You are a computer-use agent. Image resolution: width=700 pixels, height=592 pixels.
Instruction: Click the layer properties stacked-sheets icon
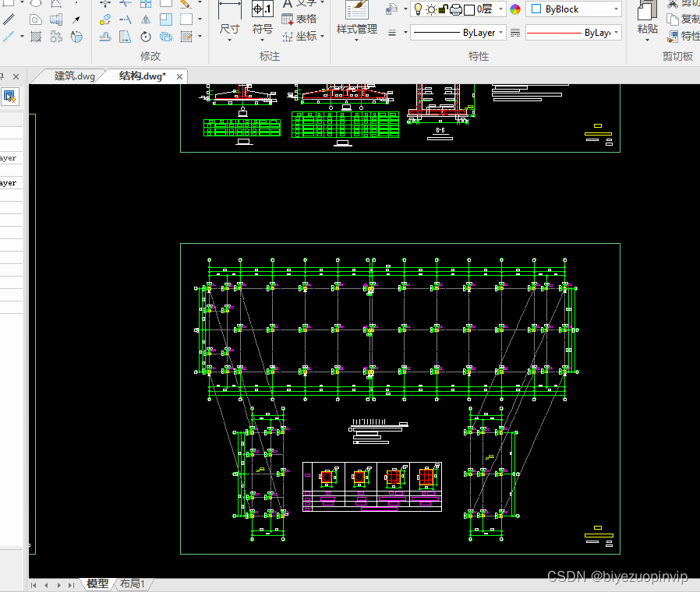click(391, 9)
